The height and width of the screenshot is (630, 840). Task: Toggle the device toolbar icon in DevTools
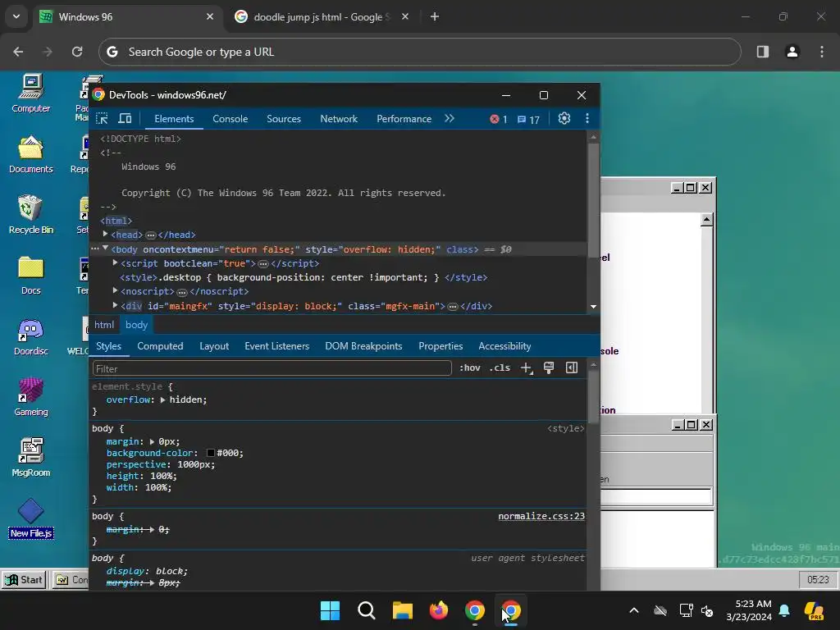(x=125, y=118)
